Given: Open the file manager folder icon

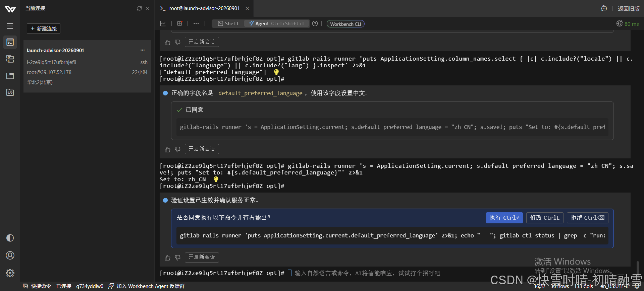Looking at the screenshot, I should 10,76.
